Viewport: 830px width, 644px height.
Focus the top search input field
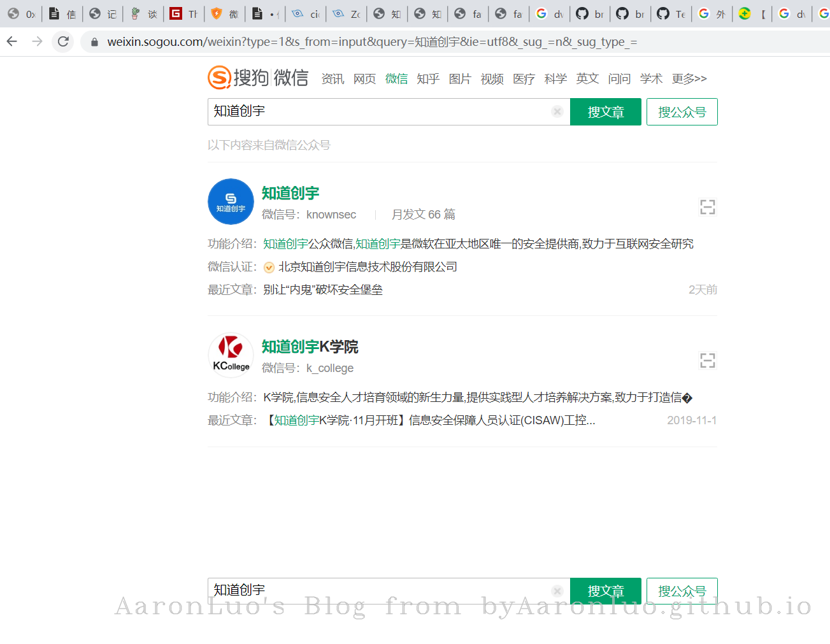(379, 111)
